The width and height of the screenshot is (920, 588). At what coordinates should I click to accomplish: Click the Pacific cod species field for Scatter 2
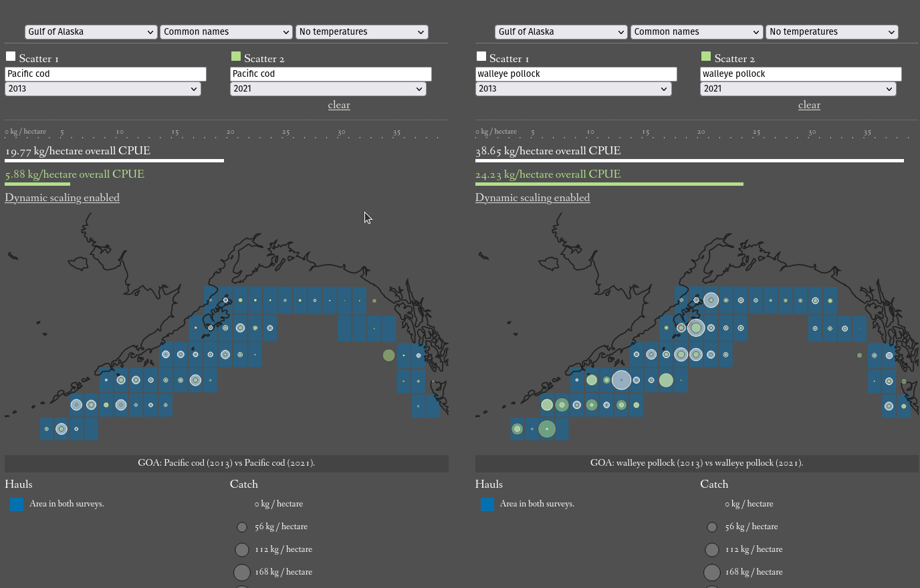coord(331,74)
